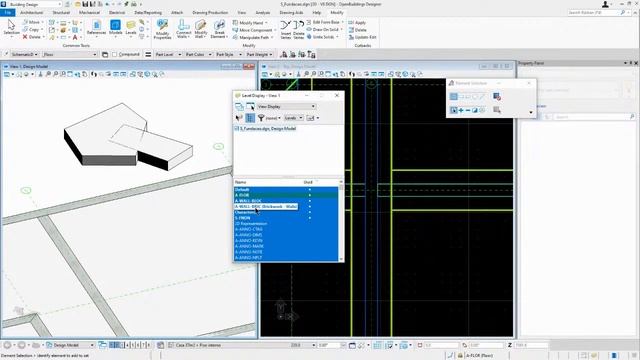Toggle the A-ANNO-MARK level
Image resolution: width=640 pixels, height=360 pixels.
[286, 247]
